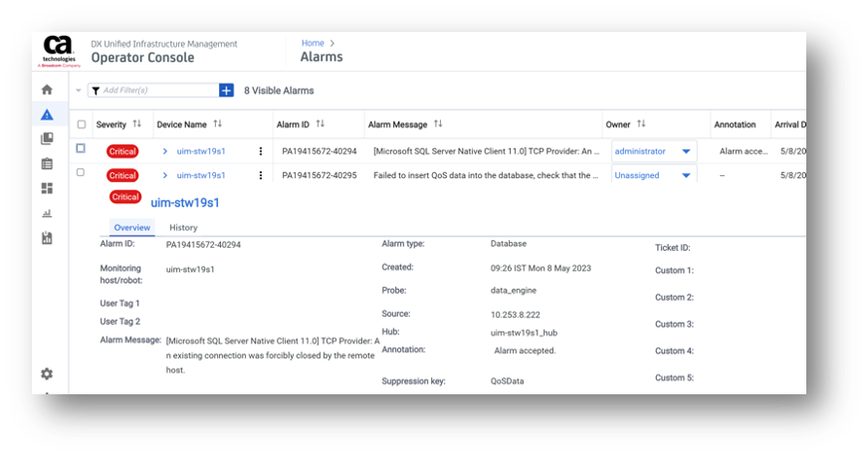This screenshot has width=868, height=456.
Task: Click the Home breadcrumb link
Action: tap(313, 43)
